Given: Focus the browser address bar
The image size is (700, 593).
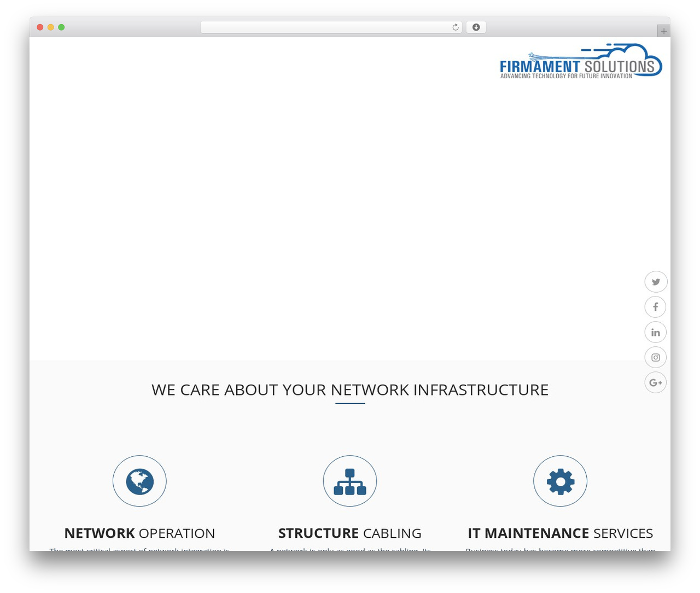Looking at the screenshot, I should pos(331,27).
